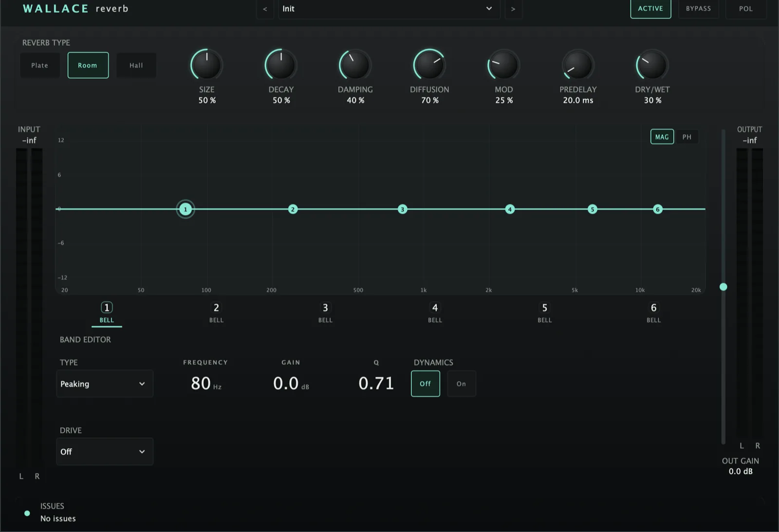Click the BYPASS button
The height and width of the screenshot is (532, 779).
[698, 9]
